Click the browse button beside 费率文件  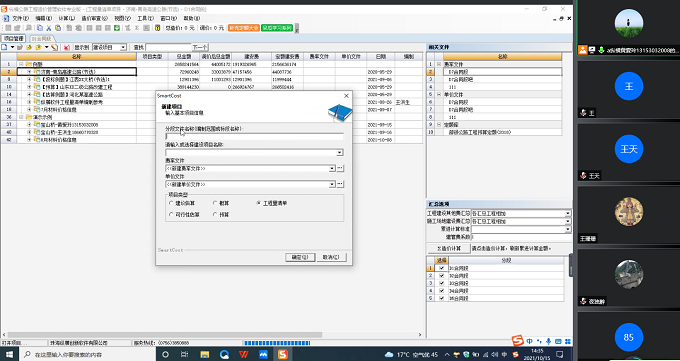[x=340, y=168]
